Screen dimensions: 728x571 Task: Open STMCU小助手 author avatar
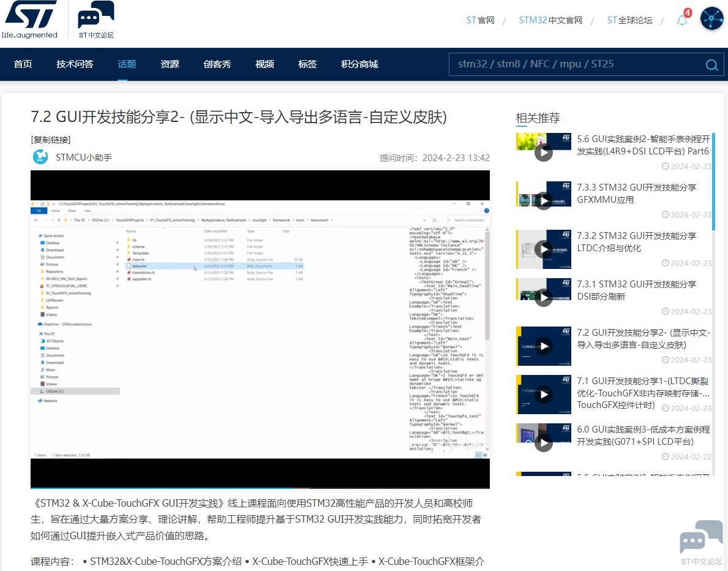point(40,157)
